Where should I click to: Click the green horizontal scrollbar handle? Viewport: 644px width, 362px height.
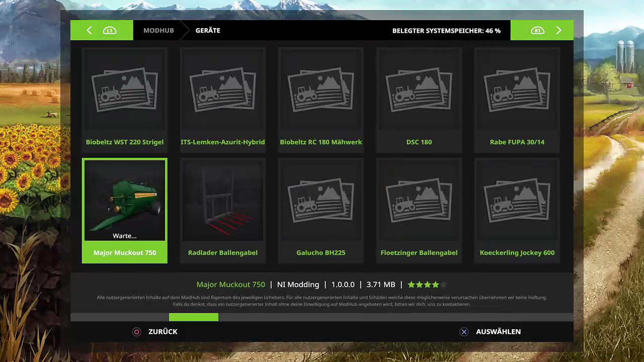(194, 317)
